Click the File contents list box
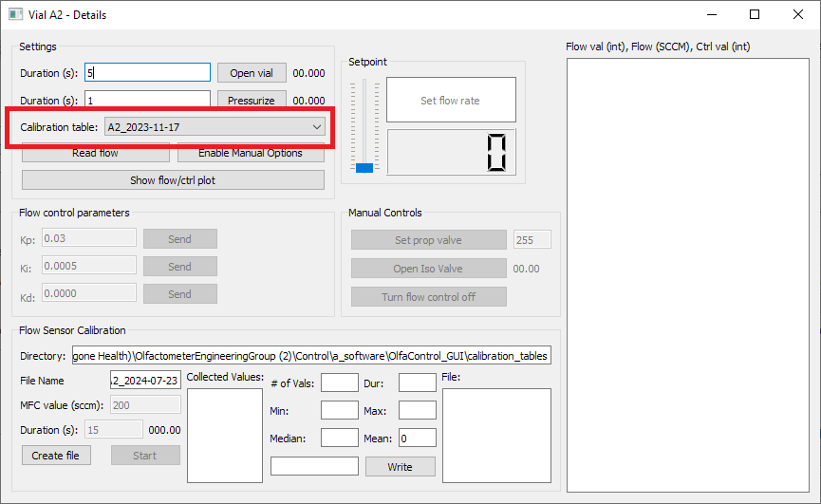This screenshot has width=821, height=504. pyautogui.click(x=496, y=436)
